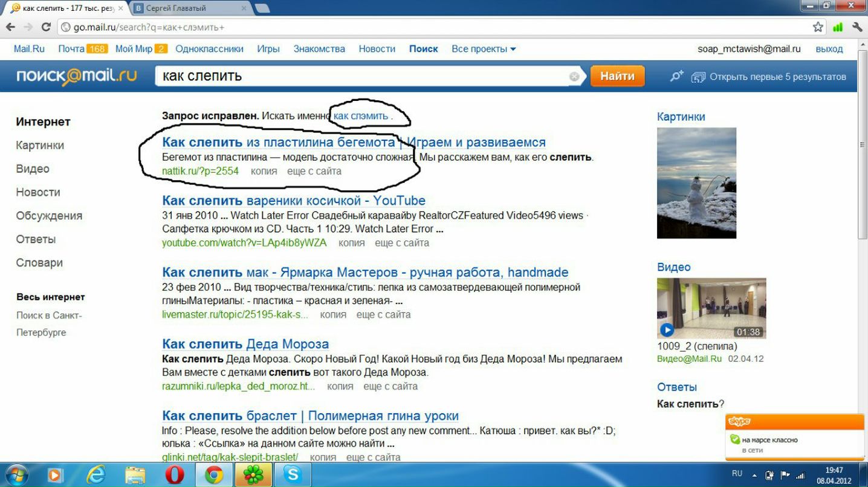Clear the search field with the X icon
868x487 pixels.
click(x=574, y=77)
